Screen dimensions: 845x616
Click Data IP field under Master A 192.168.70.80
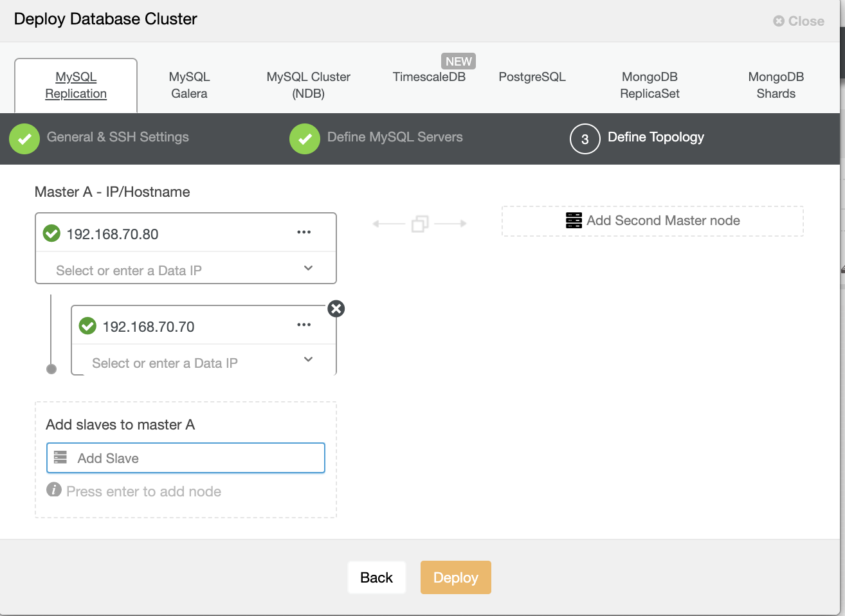[x=186, y=269]
